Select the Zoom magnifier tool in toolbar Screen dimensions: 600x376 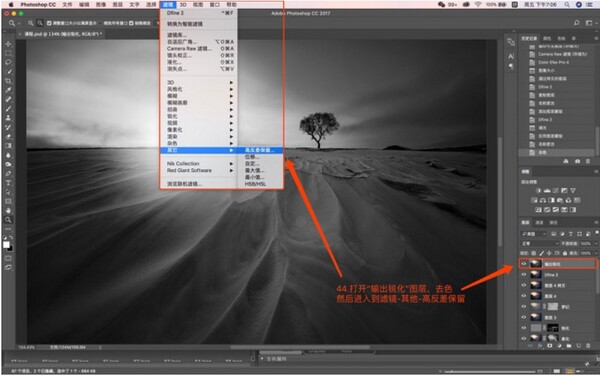[8, 220]
